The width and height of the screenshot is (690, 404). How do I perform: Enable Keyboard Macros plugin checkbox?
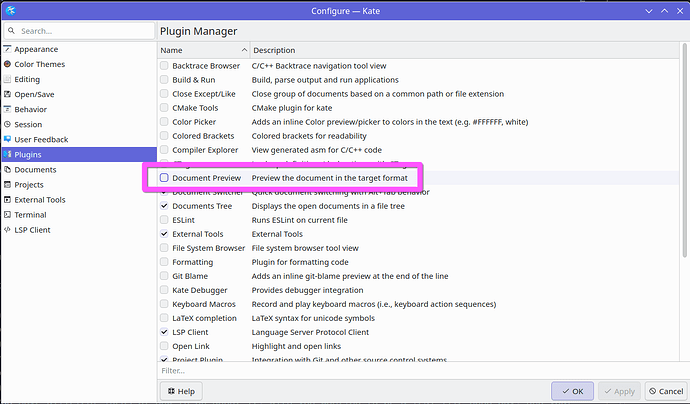pos(164,304)
